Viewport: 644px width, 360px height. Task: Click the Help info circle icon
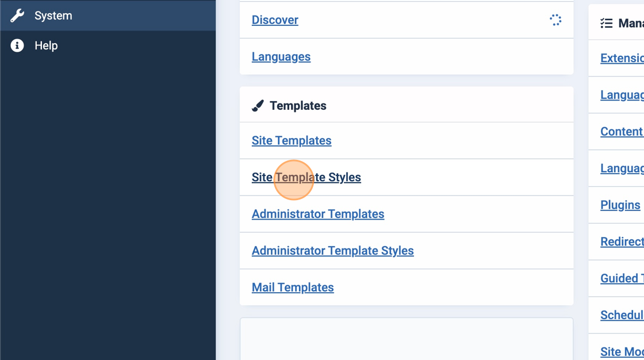pos(17,45)
